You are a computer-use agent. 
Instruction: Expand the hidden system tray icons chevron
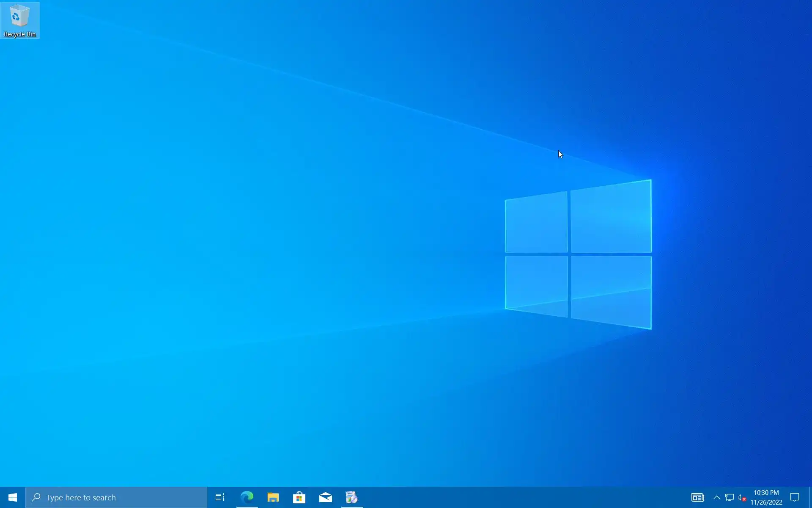(716, 497)
